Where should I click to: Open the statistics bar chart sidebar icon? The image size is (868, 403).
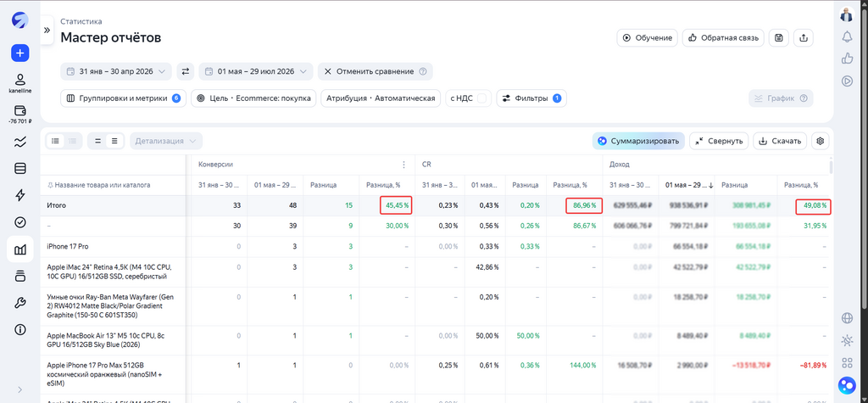20,249
